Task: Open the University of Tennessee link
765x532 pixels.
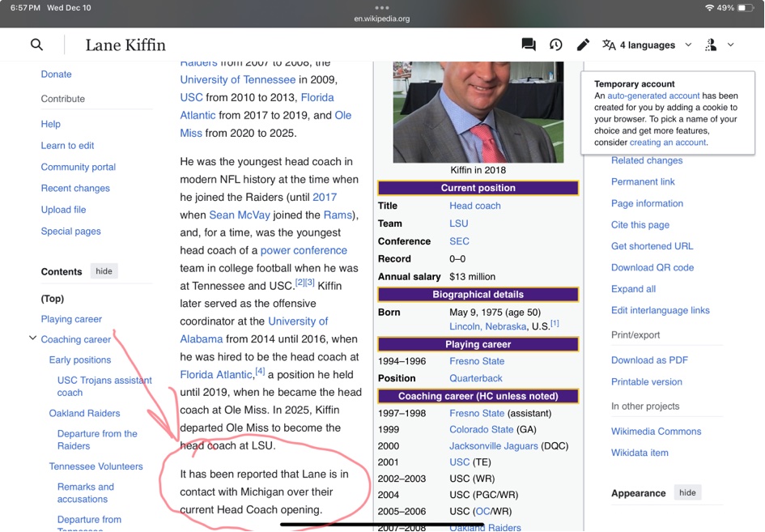Action: [237, 79]
